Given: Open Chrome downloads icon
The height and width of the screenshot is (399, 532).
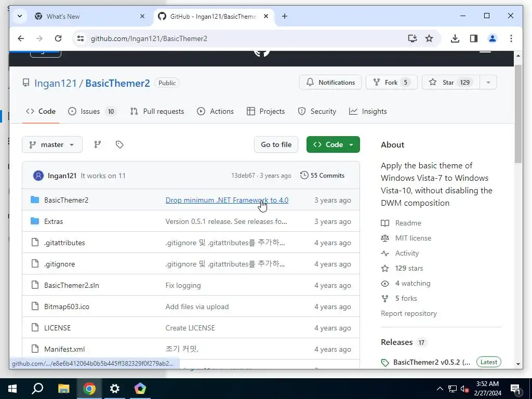Looking at the screenshot, I should [455, 38].
